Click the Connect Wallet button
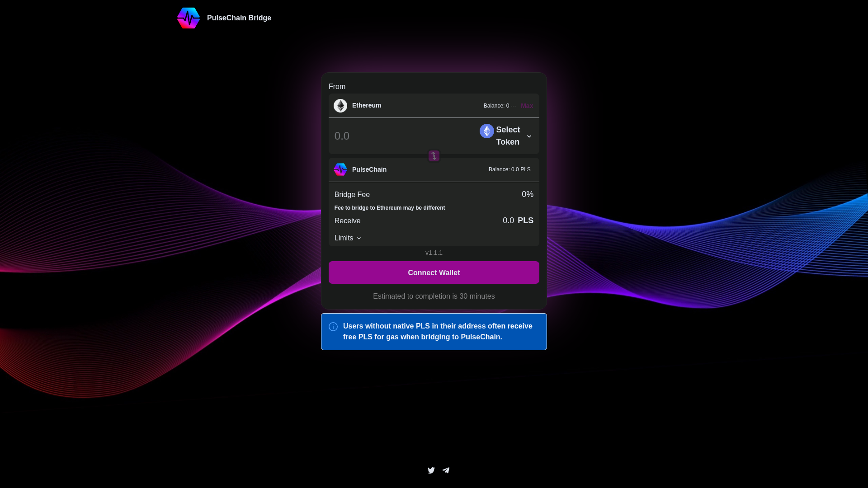Viewport: 868px width, 488px height. coord(434,272)
